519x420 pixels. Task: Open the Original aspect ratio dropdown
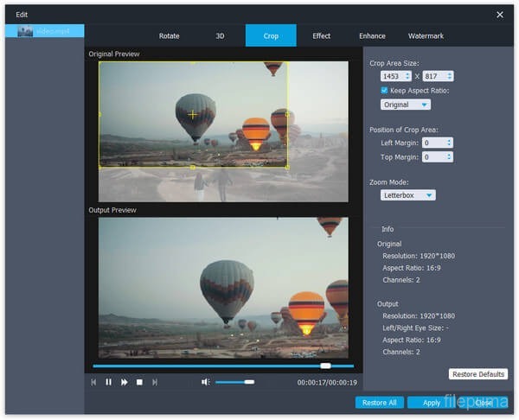click(x=406, y=105)
